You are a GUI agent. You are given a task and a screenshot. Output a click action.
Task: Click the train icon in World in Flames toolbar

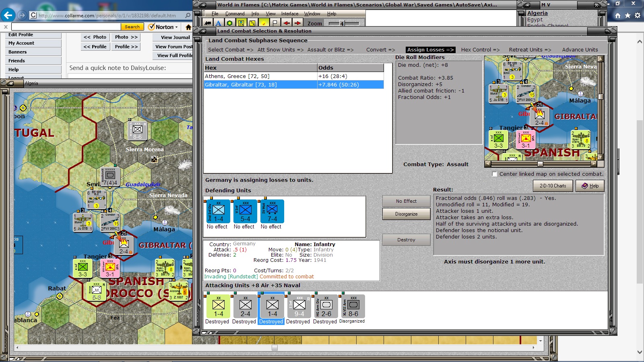(208, 23)
